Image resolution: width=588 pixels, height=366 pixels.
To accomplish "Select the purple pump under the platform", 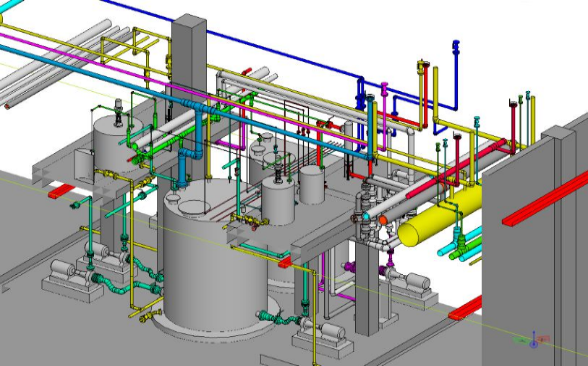I will click(351, 266).
